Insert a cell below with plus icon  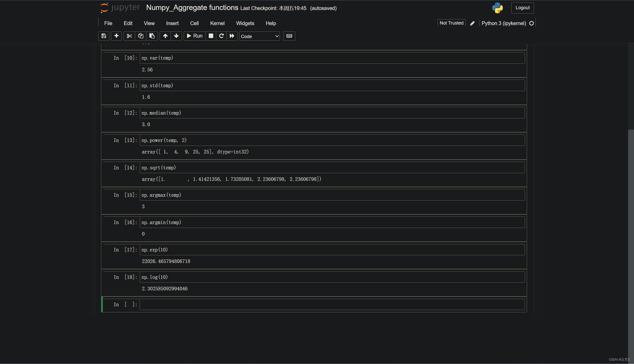pyautogui.click(x=116, y=36)
